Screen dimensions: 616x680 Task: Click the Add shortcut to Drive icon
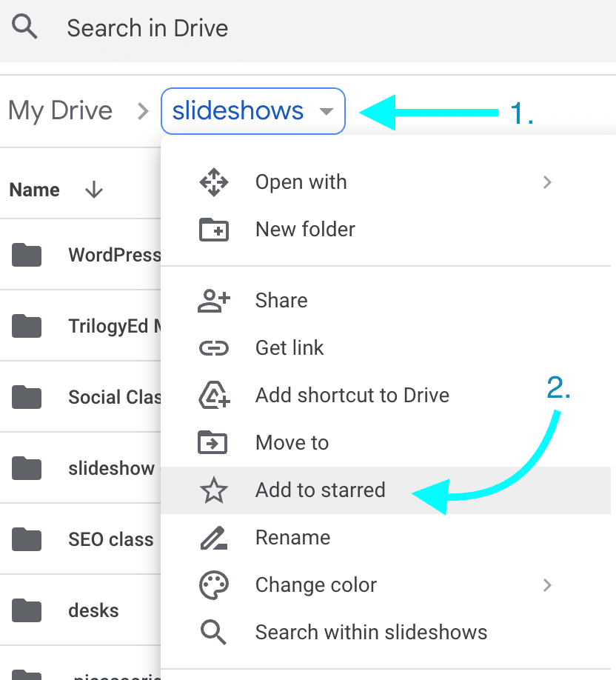(214, 395)
